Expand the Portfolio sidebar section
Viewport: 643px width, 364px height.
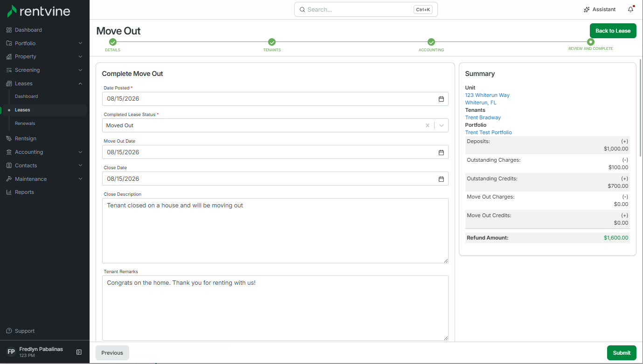[80, 43]
